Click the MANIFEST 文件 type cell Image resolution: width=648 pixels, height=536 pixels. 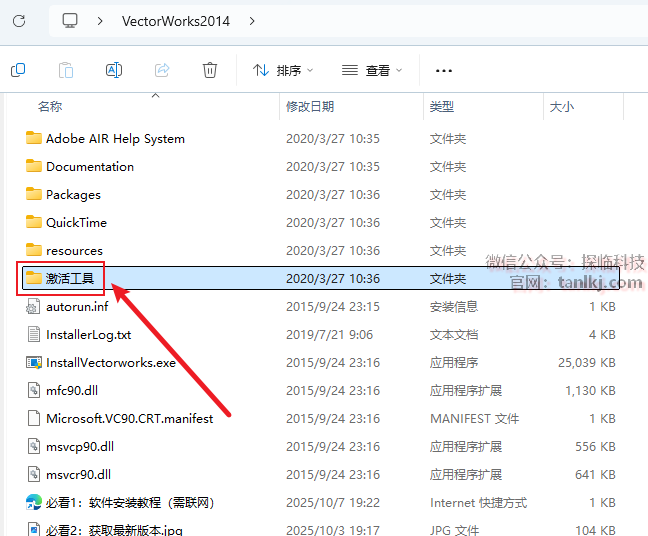(474, 419)
